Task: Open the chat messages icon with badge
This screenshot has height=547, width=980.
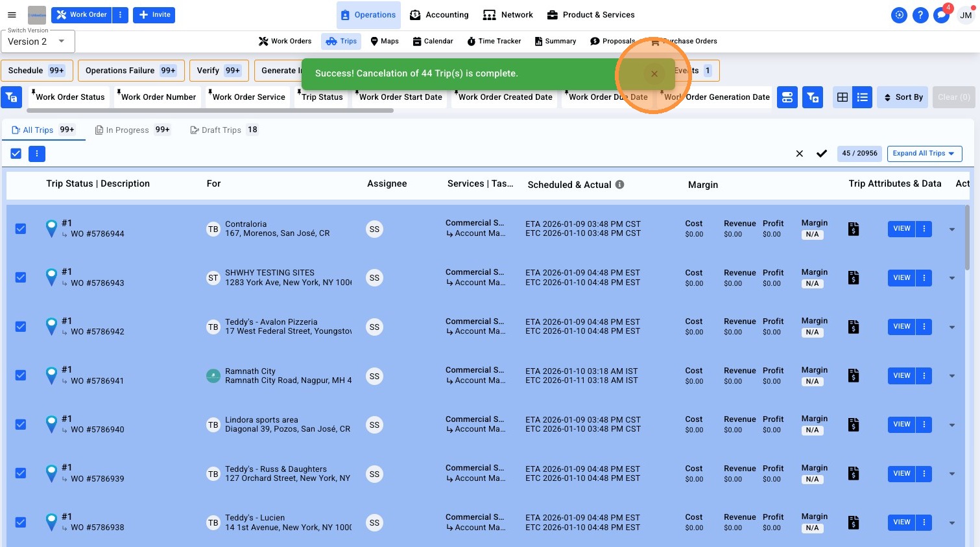Action: (942, 15)
